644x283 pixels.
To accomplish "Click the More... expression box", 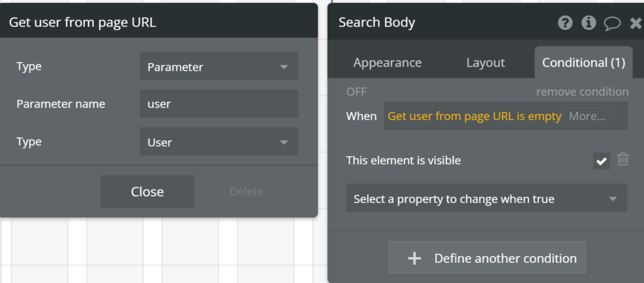I will coord(588,116).
